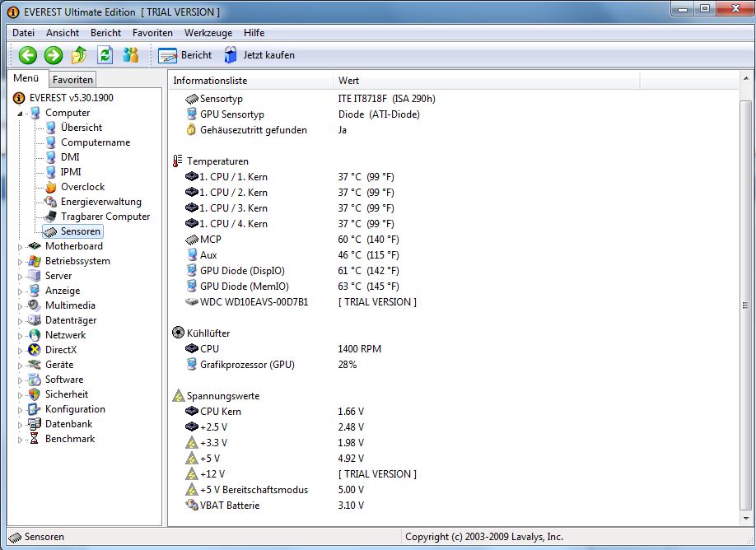Click the Tragbarer Computer laptop icon
The image size is (756, 550).
[50, 217]
